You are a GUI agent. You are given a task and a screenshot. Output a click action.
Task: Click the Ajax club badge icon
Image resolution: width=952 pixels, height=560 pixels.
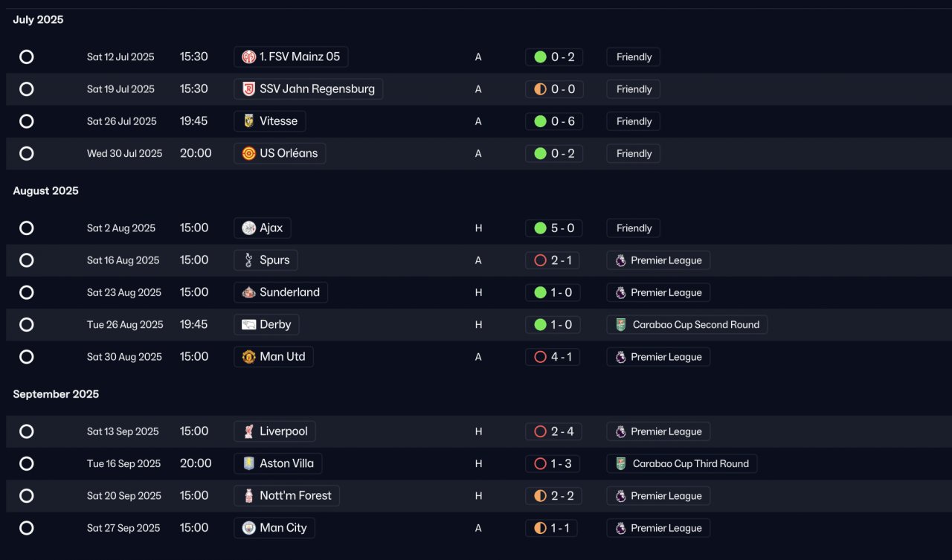(249, 228)
